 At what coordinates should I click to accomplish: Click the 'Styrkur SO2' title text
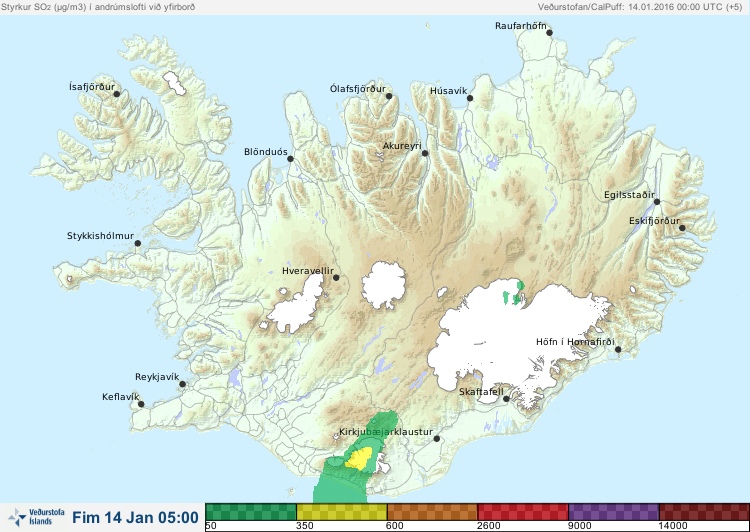98,7
